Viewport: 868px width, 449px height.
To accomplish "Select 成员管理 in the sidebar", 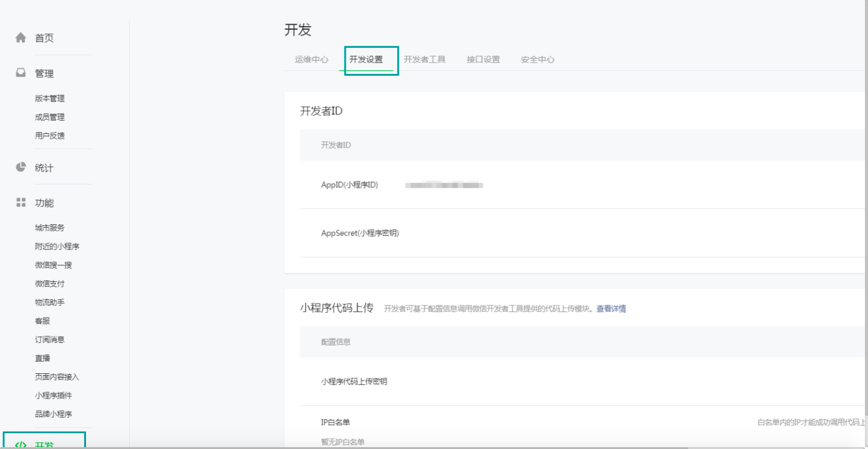I will click(x=50, y=117).
